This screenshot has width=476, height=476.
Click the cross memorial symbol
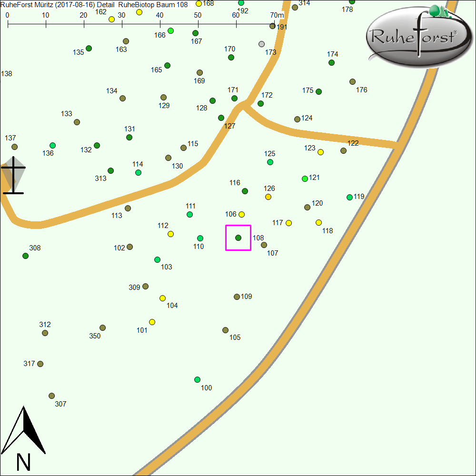[x=14, y=175]
